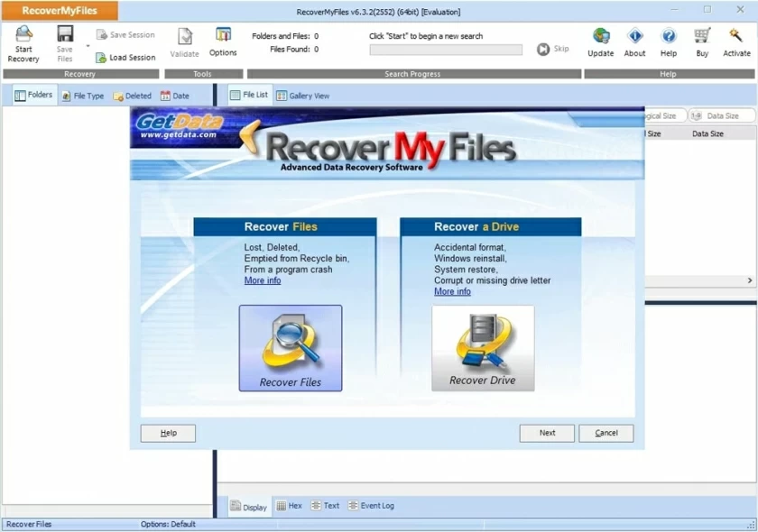Select the Start Recovery icon
Viewport: 758px width, 532px height.
(23, 41)
